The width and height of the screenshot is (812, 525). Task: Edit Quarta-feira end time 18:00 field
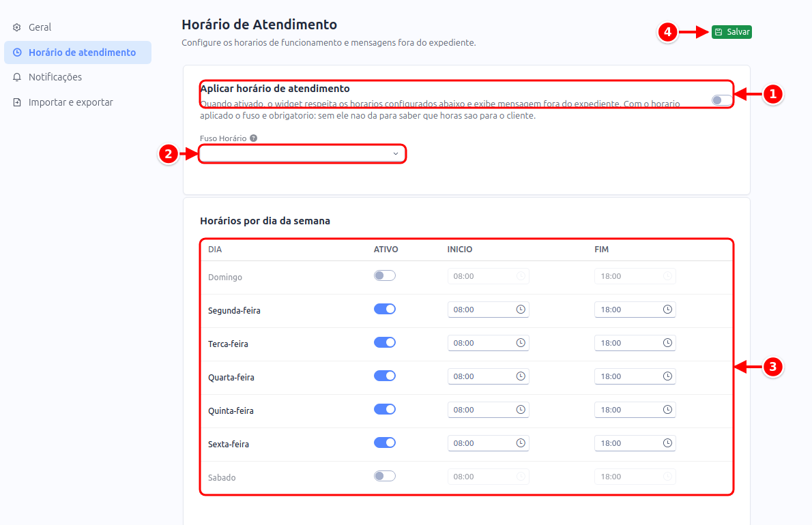click(635, 376)
